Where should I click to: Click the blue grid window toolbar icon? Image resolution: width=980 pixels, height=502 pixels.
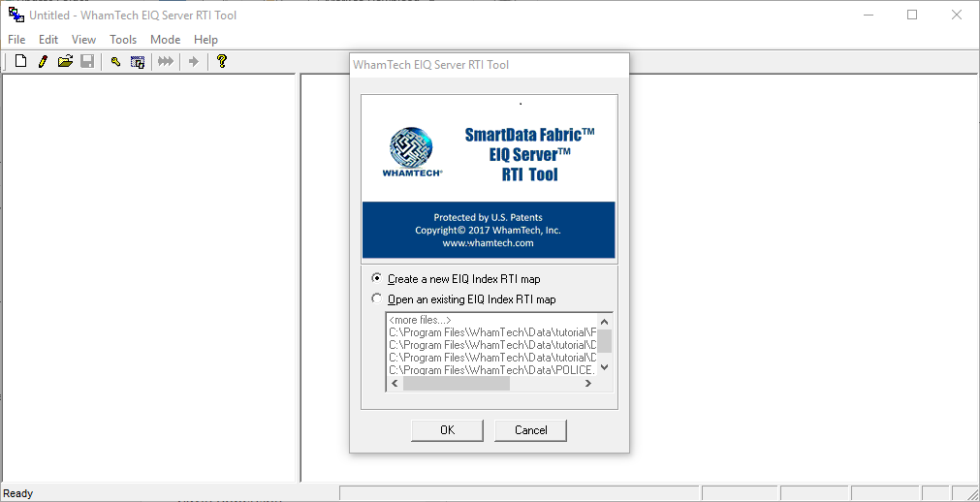point(138,61)
